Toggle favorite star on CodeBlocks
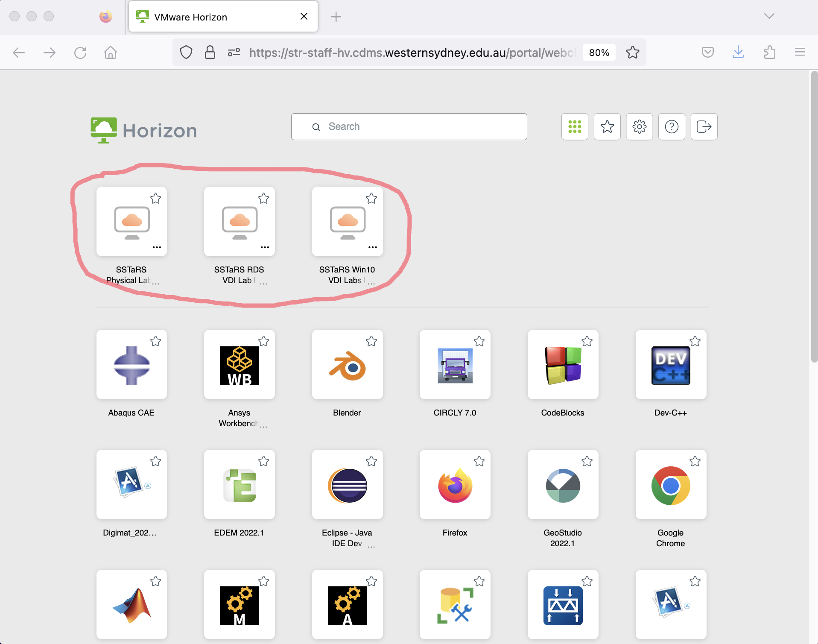 587,341
